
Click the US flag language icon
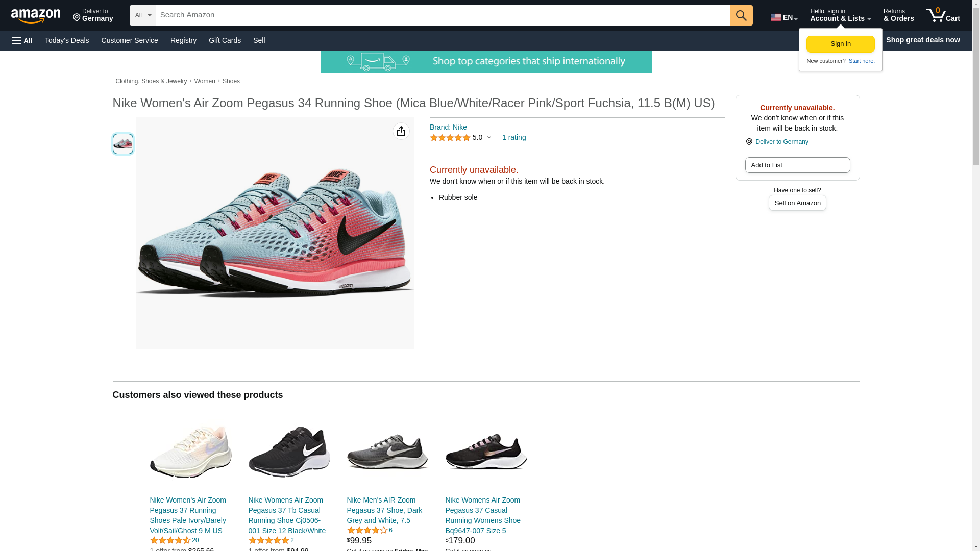click(775, 17)
